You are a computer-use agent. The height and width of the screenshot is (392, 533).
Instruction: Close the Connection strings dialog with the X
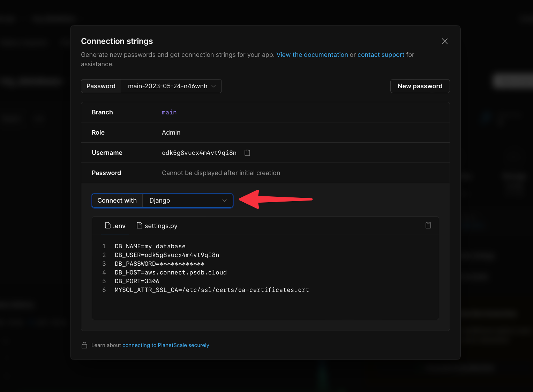tap(444, 41)
